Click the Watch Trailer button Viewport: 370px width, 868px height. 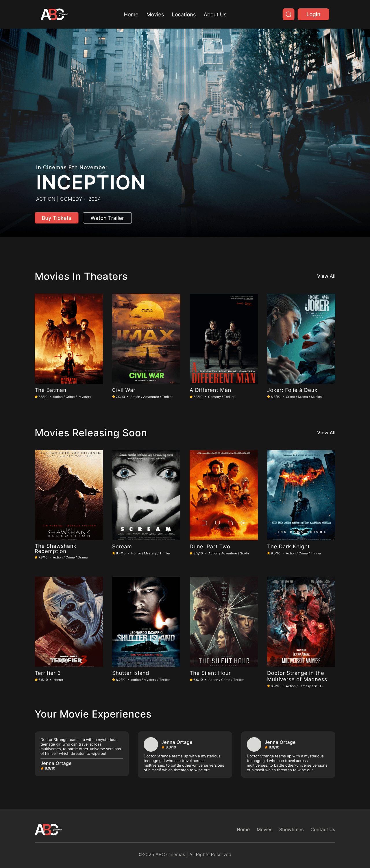[107, 218]
